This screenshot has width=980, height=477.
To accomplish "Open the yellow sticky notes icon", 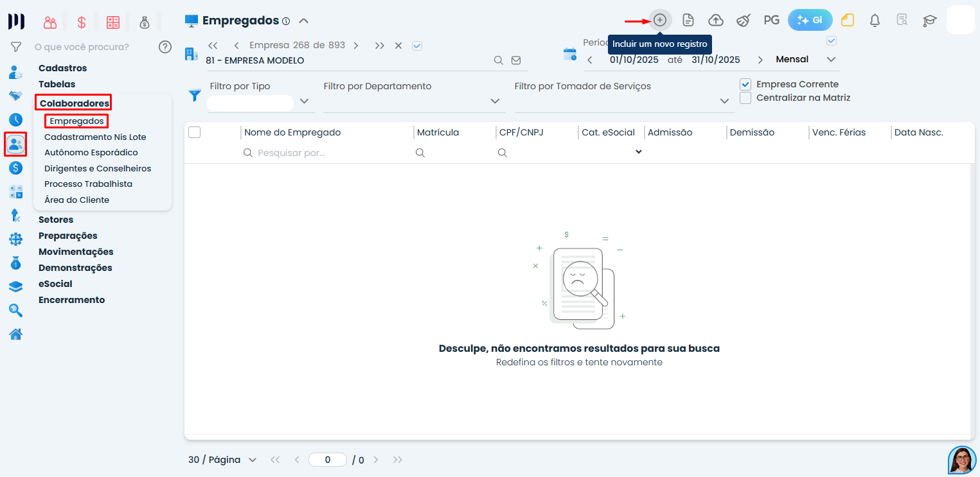I will (x=848, y=20).
